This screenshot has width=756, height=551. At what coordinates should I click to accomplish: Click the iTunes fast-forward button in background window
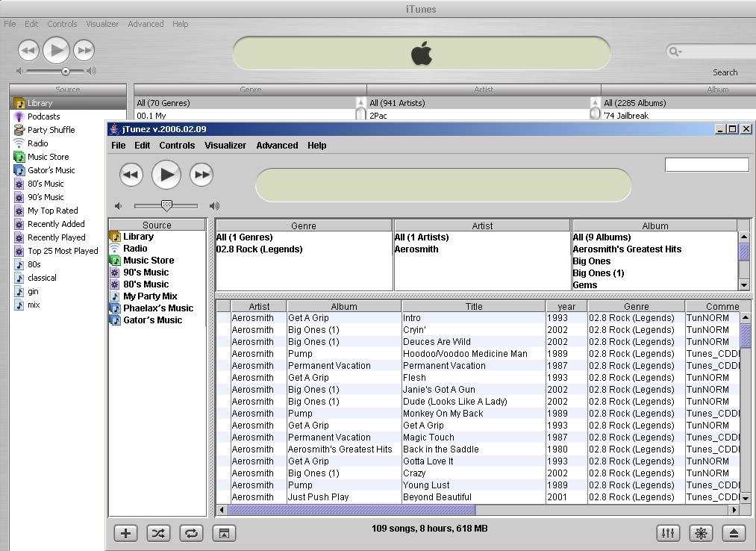(x=84, y=50)
